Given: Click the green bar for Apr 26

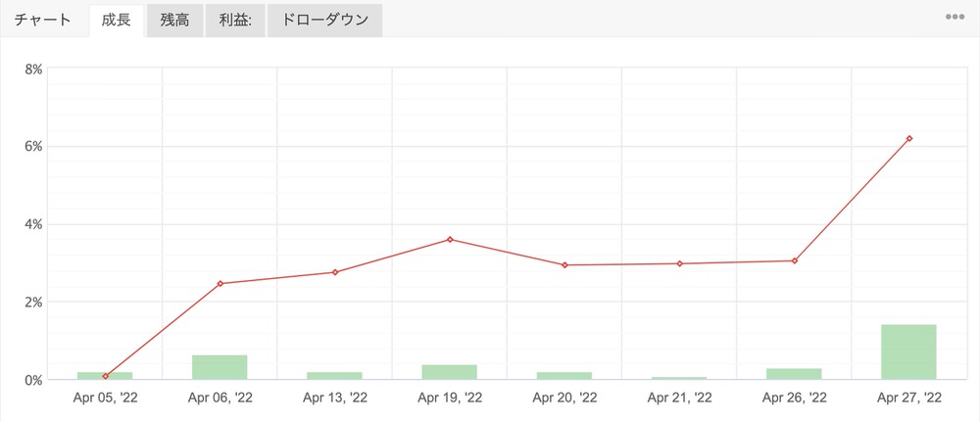Looking at the screenshot, I should pos(794,374).
